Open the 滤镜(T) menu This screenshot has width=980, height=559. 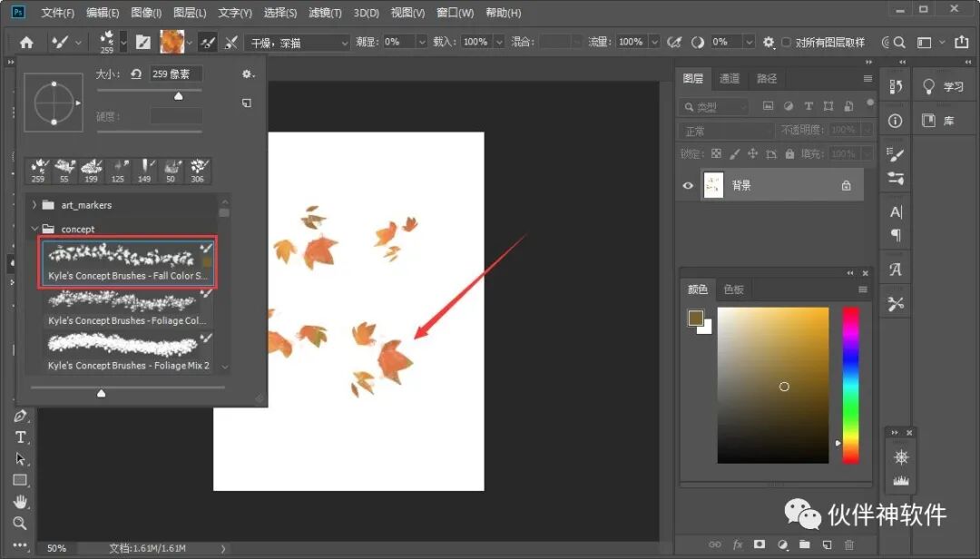pos(325,13)
